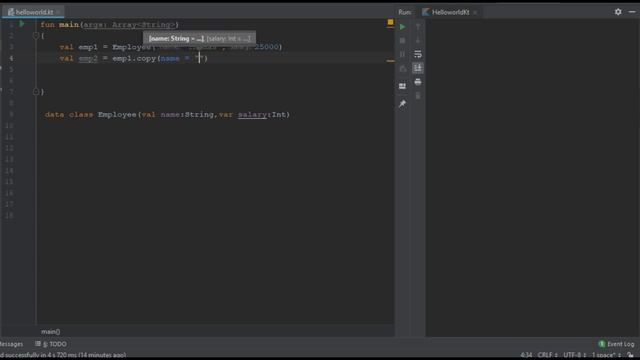Click the lock icon in status bar
This screenshot has width=640, height=360.
tap(631, 355)
